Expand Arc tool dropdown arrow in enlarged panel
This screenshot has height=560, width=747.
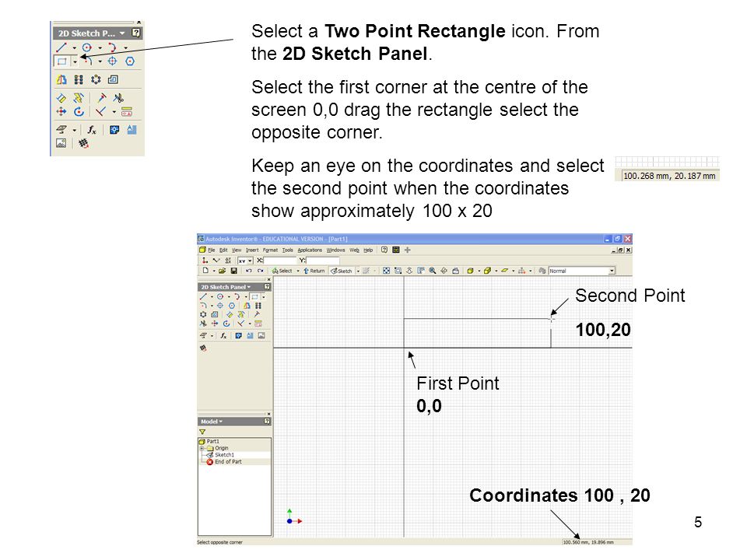tap(126, 47)
